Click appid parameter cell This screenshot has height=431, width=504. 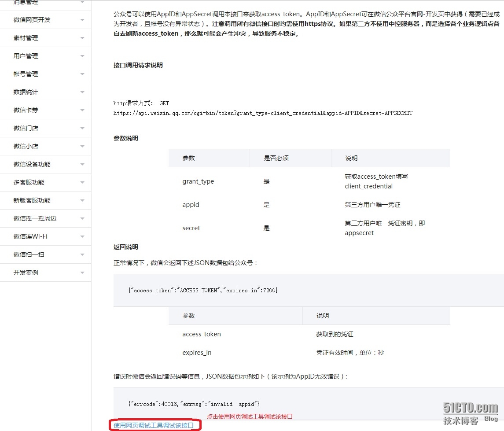point(191,205)
